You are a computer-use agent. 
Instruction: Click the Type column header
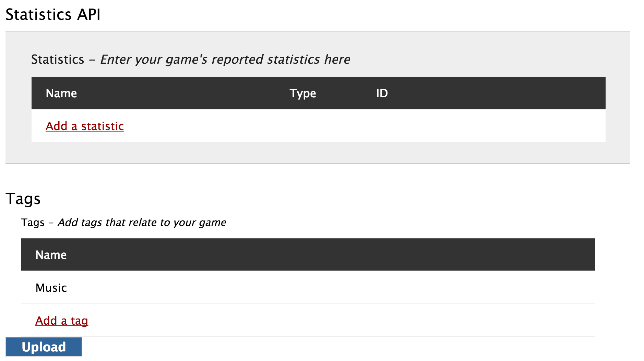coord(303,93)
